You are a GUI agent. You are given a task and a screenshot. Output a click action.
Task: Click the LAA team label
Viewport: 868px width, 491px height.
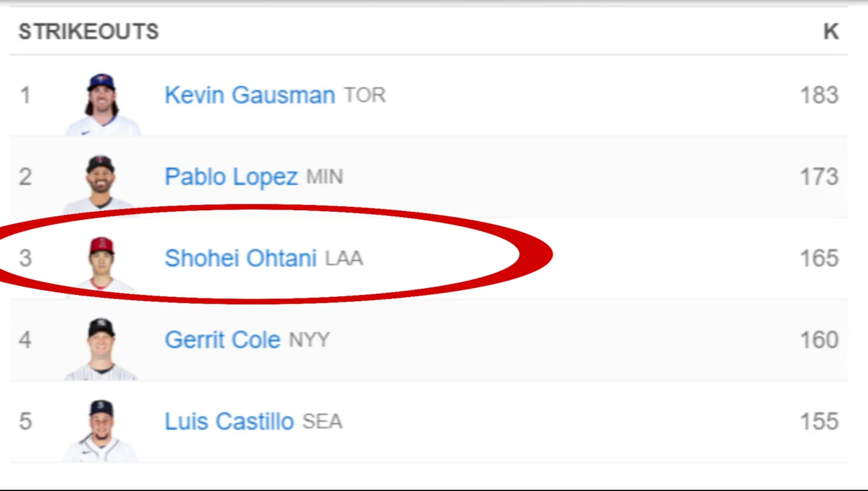click(344, 258)
